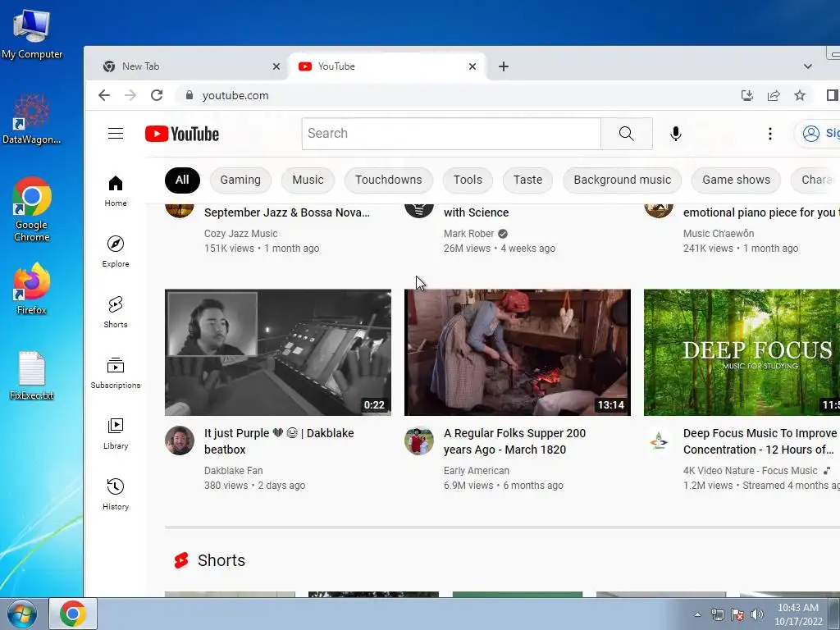Open a new tab with plus button
This screenshot has width=840, height=630.
point(504,66)
